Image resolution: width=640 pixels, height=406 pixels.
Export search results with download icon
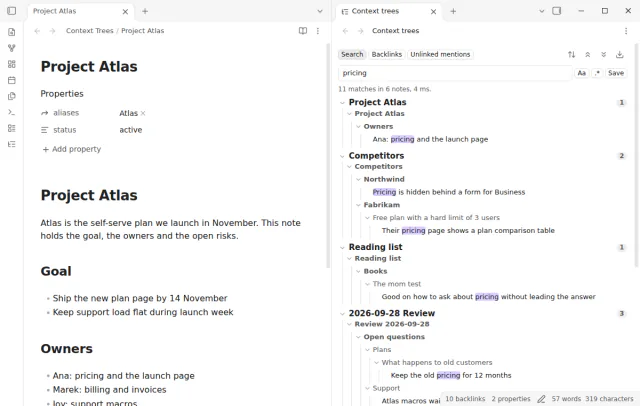620,54
